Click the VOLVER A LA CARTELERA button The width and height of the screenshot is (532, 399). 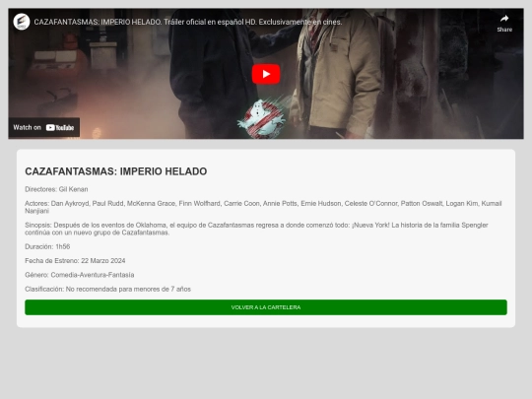click(266, 307)
